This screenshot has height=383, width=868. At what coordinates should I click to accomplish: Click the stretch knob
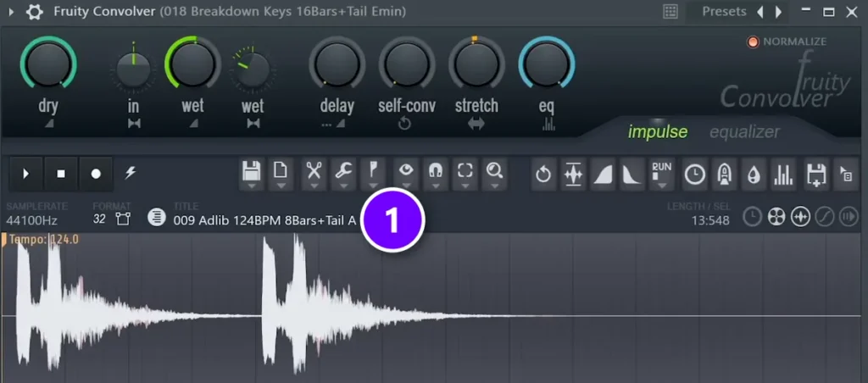476,63
